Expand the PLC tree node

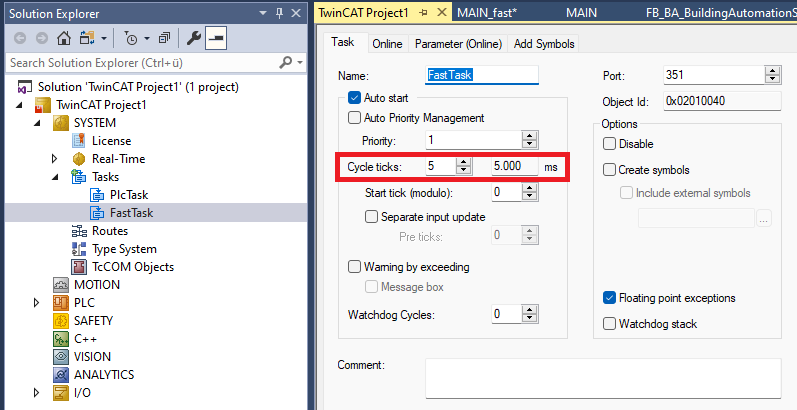[38, 303]
